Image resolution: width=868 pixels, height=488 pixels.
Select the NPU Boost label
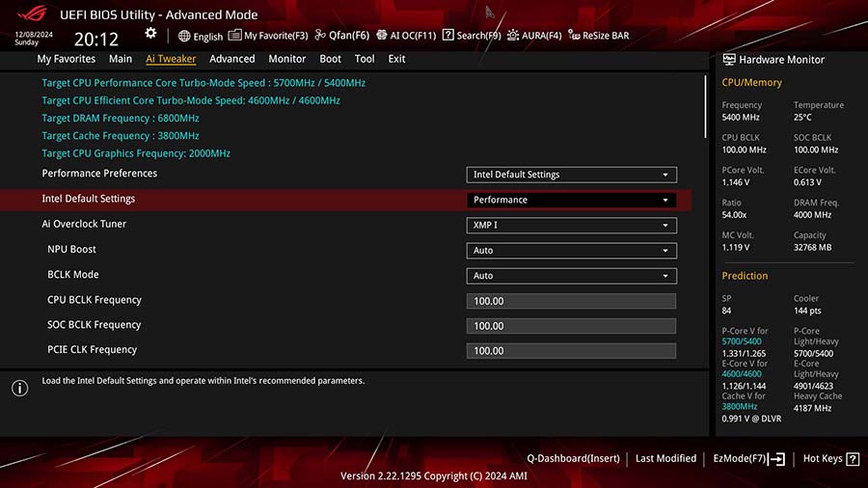[72, 250]
